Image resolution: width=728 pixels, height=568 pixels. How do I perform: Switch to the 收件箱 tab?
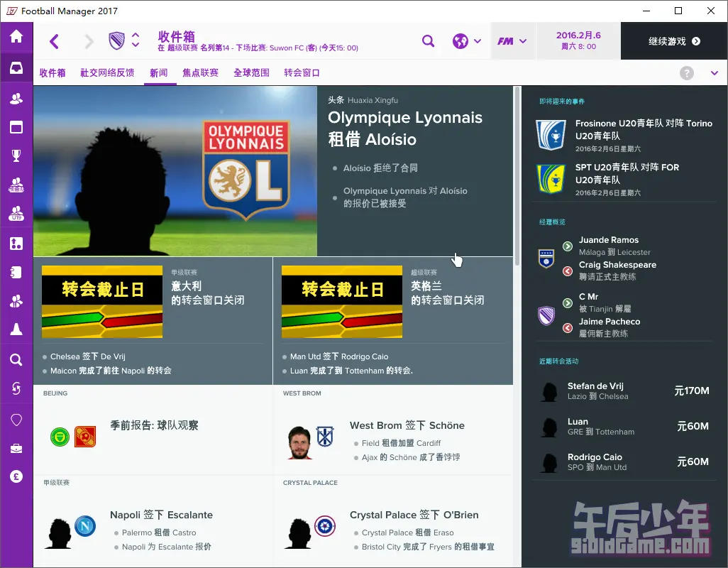(53, 73)
